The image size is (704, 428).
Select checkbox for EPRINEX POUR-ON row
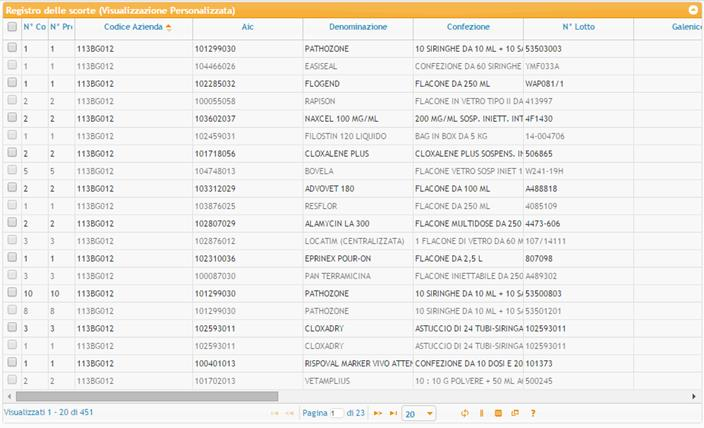(12, 257)
